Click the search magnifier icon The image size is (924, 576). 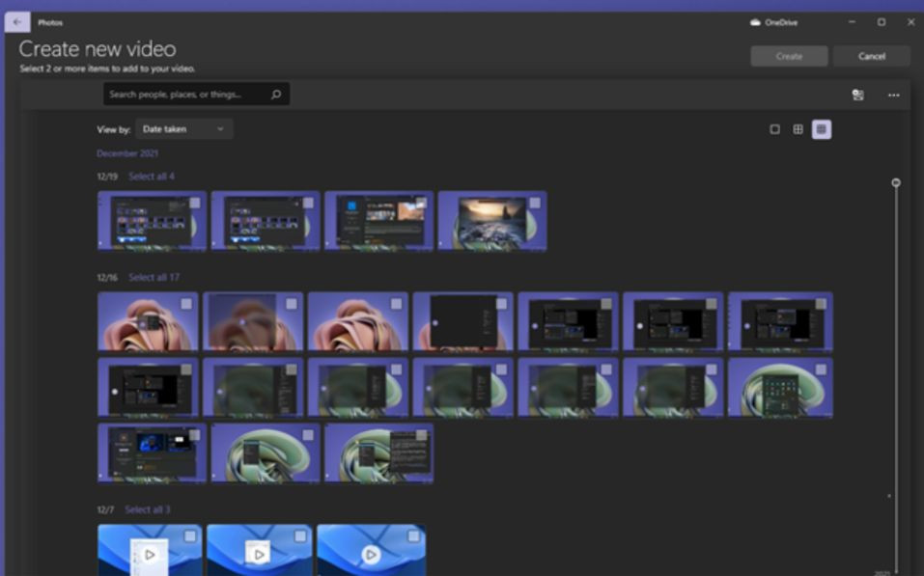(276, 95)
